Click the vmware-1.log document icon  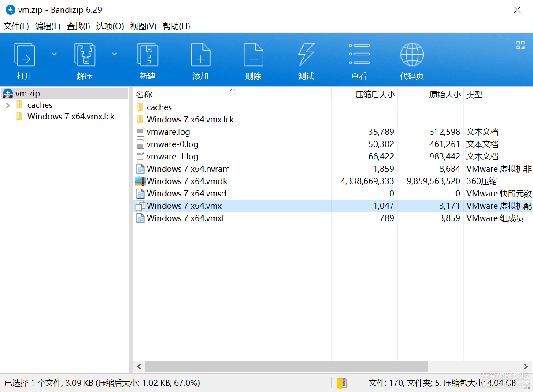(140, 156)
